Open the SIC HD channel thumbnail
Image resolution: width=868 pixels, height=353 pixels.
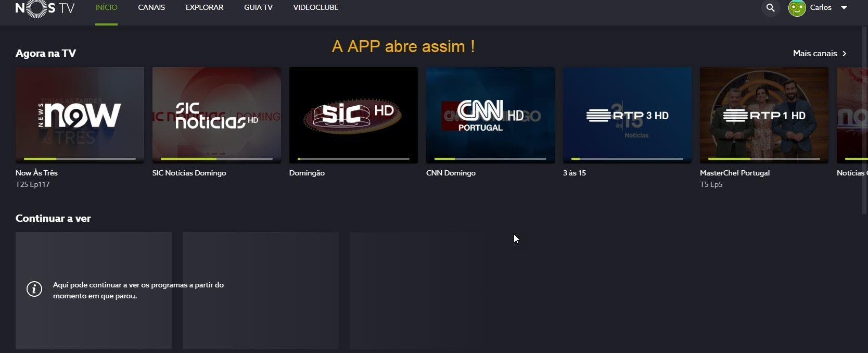click(x=353, y=115)
